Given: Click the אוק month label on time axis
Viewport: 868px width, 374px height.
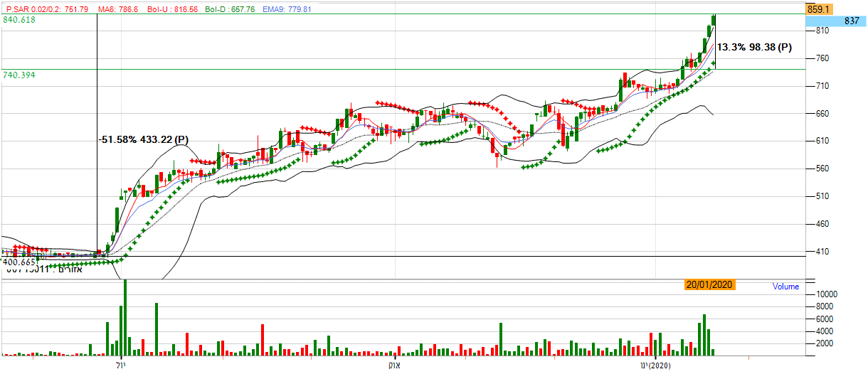Looking at the screenshot, I should click(x=393, y=365).
